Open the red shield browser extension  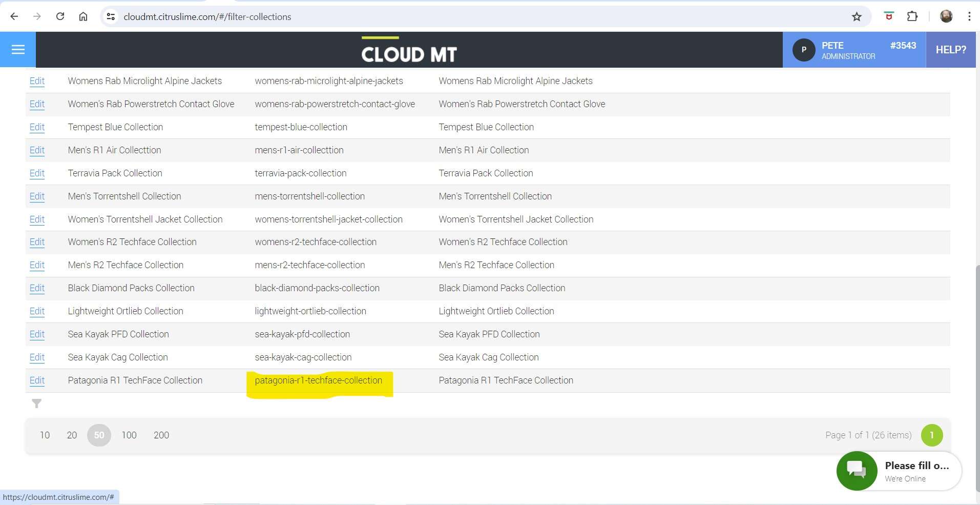coord(889,16)
